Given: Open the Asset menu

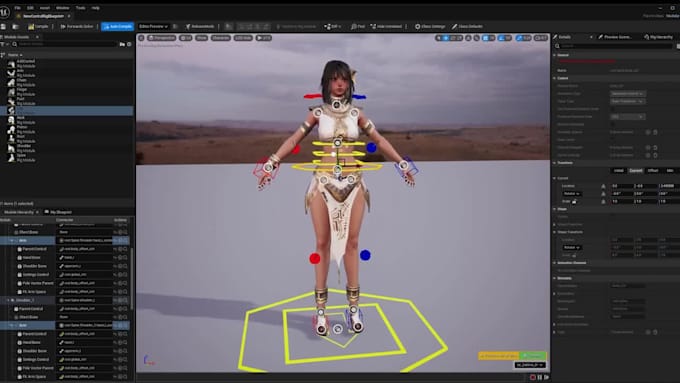Looking at the screenshot, I should (45, 8).
